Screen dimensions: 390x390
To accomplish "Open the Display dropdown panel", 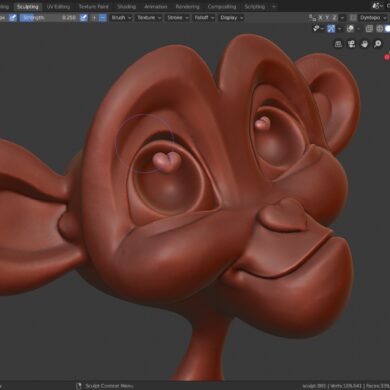I will pos(231,18).
